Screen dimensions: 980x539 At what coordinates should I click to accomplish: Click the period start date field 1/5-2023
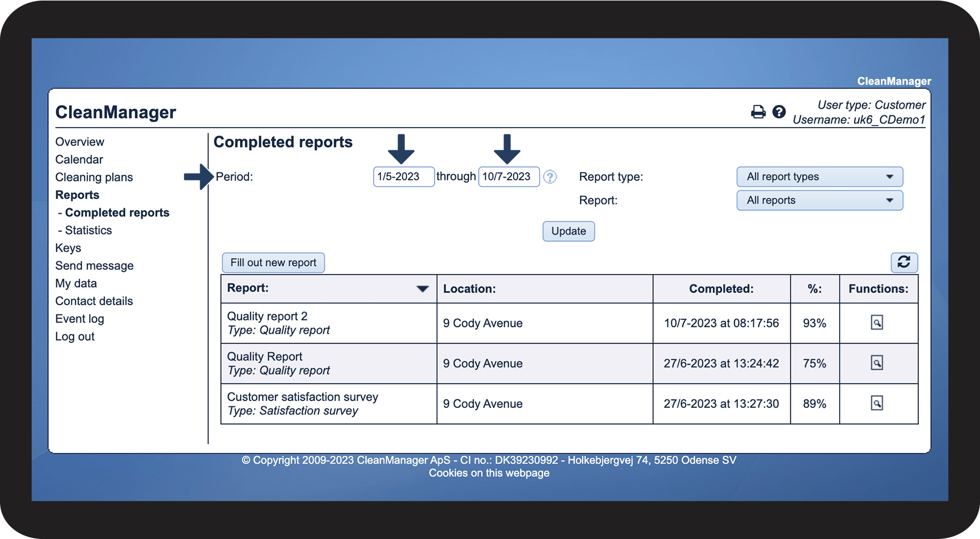click(404, 177)
